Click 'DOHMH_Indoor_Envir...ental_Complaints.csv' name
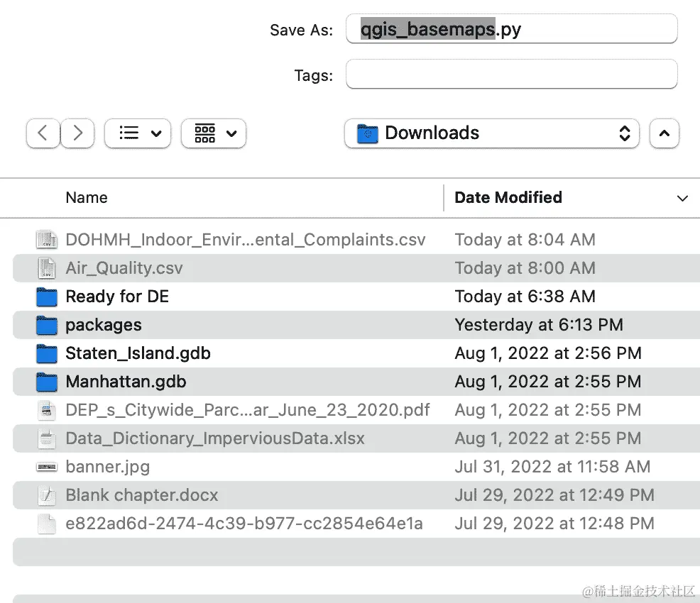The height and width of the screenshot is (603, 700). click(246, 240)
